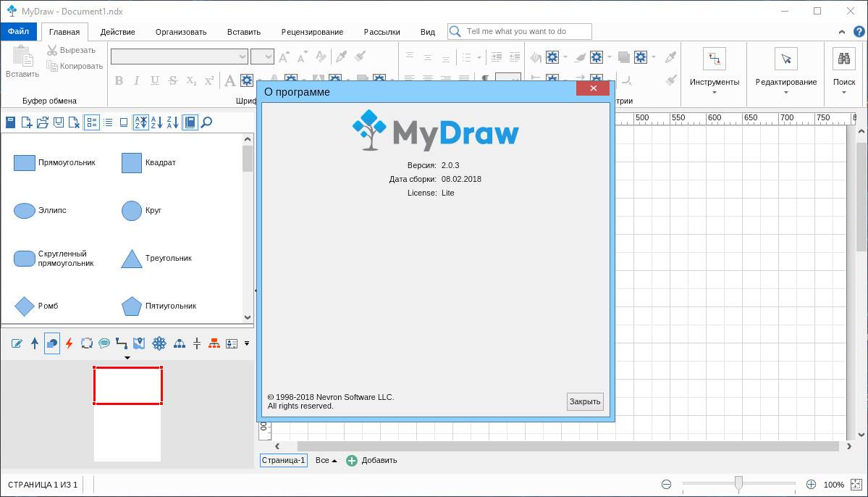The image size is (868, 497).
Task: Open the connector shapes library icon
Action: (122, 343)
